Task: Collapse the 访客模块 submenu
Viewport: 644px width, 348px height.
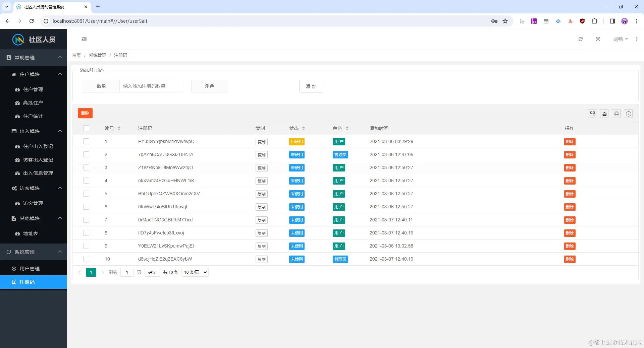Action: [34, 188]
